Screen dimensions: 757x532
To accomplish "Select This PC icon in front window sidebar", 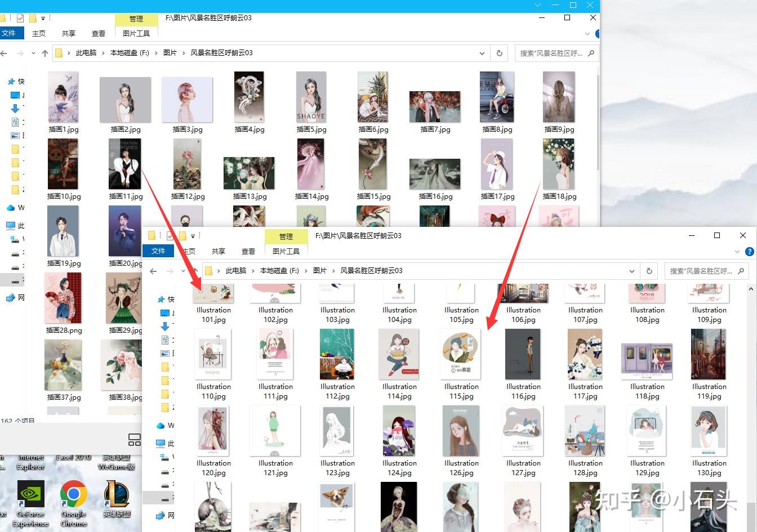I will coord(161,444).
